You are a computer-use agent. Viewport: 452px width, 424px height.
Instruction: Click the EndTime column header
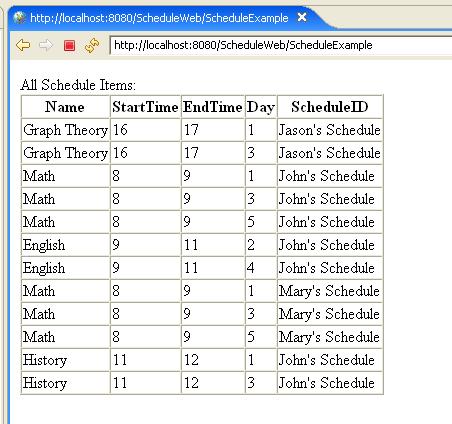click(213, 107)
